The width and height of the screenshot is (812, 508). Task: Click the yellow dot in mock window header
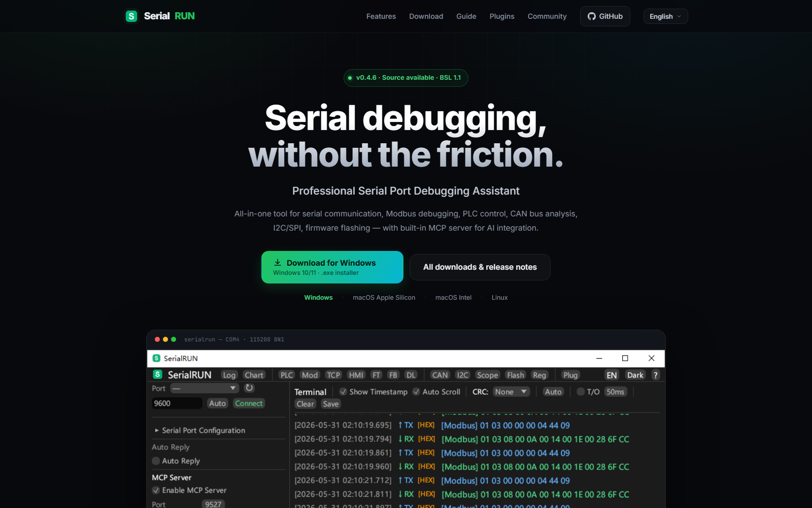(165, 339)
